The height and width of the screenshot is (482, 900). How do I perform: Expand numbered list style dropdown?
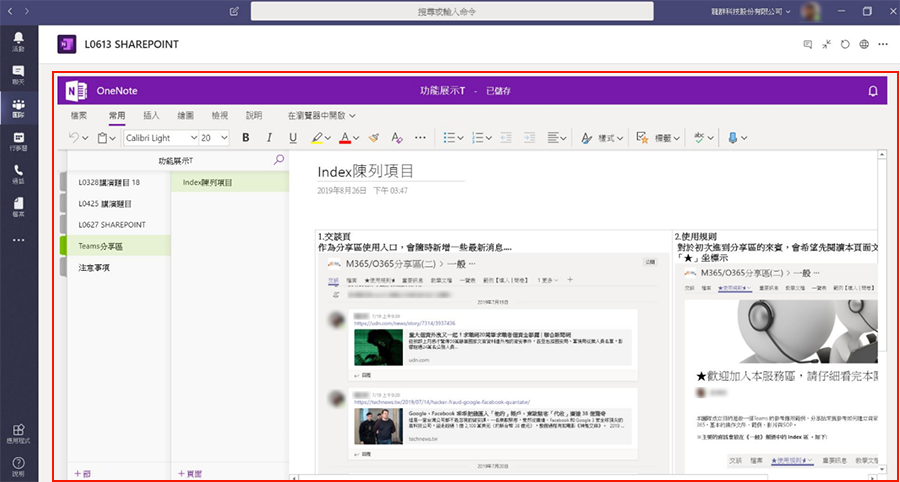[x=488, y=138]
